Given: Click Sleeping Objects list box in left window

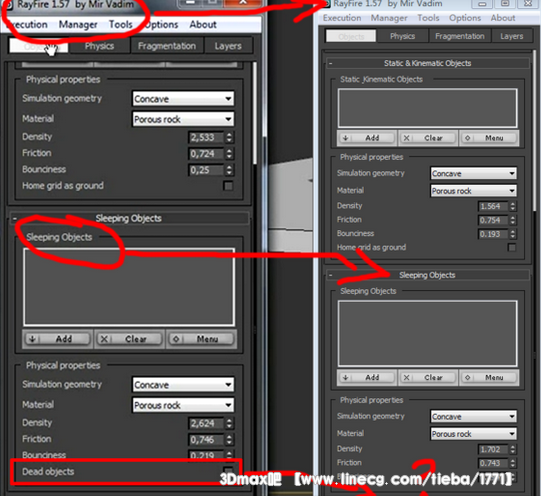Looking at the screenshot, I should (x=129, y=287).
